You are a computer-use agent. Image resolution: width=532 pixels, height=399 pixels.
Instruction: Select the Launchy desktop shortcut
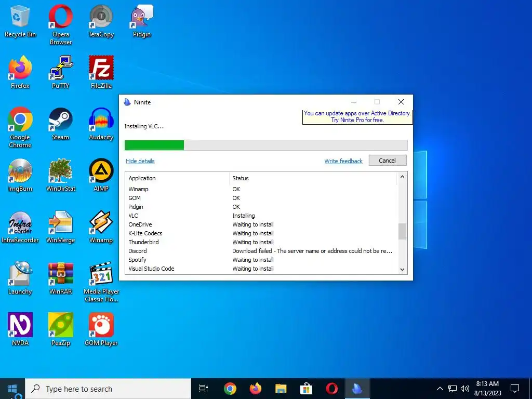pyautogui.click(x=20, y=278)
